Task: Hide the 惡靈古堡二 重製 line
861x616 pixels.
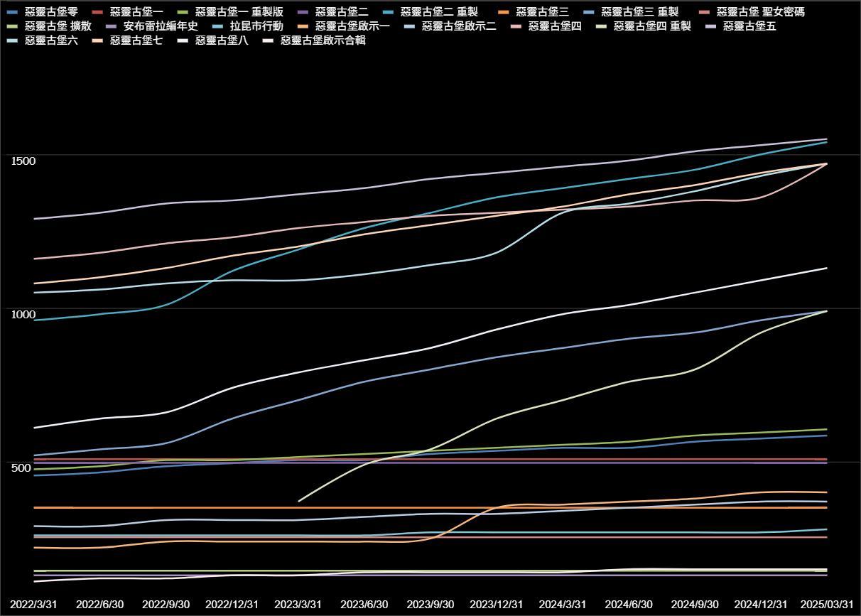Action: [x=429, y=12]
